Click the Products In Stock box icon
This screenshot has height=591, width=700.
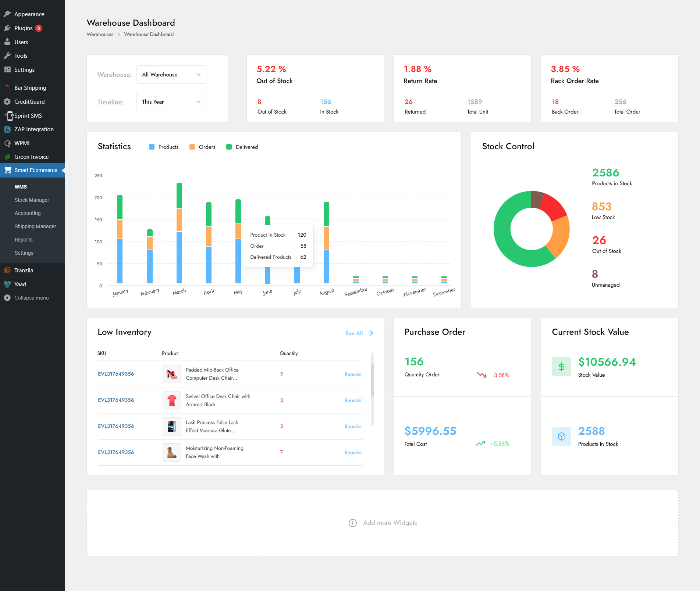tap(561, 436)
